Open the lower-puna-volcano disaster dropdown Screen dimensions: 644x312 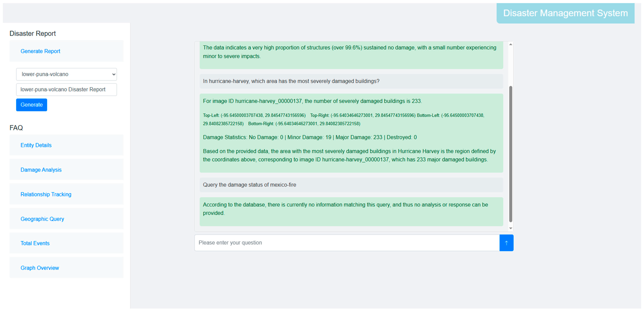pyautogui.click(x=66, y=74)
